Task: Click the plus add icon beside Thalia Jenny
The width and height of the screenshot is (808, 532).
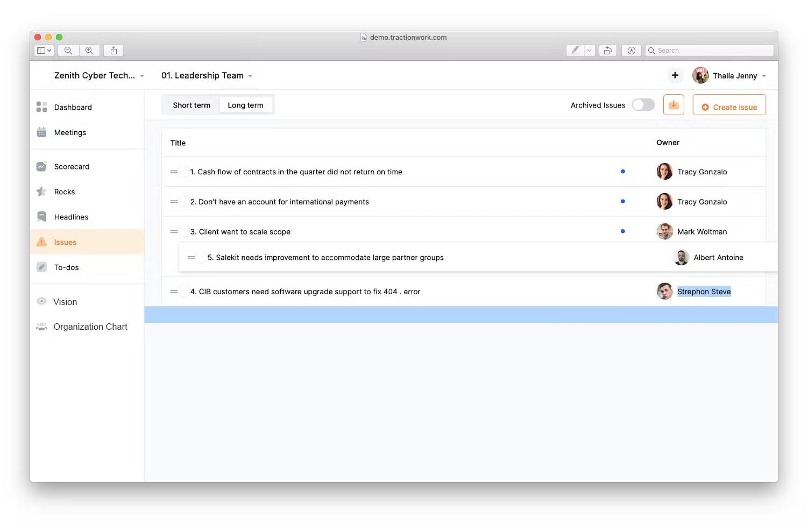Action: tap(675, 75)
